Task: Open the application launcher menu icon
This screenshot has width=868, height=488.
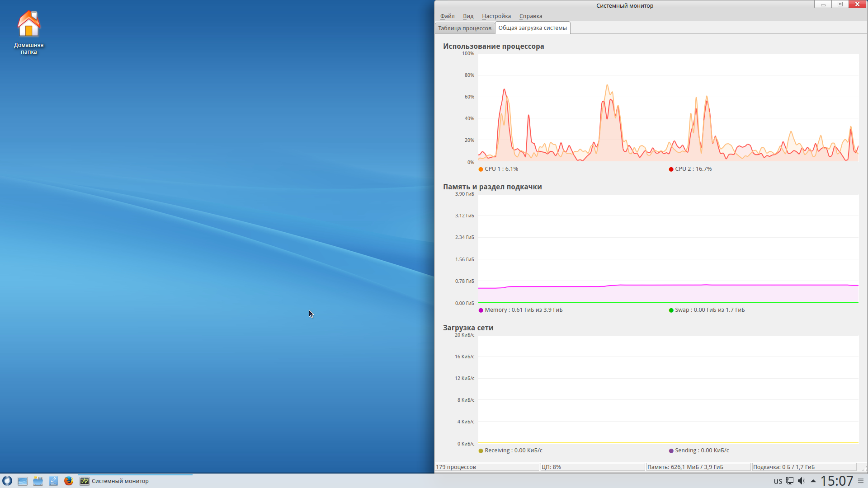Action: click(x=7, y=481)
